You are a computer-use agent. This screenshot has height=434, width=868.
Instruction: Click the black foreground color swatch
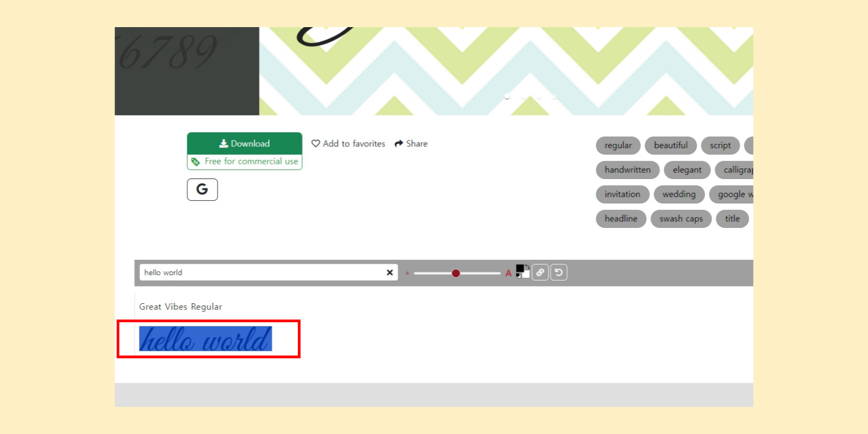tap(519, 268)
